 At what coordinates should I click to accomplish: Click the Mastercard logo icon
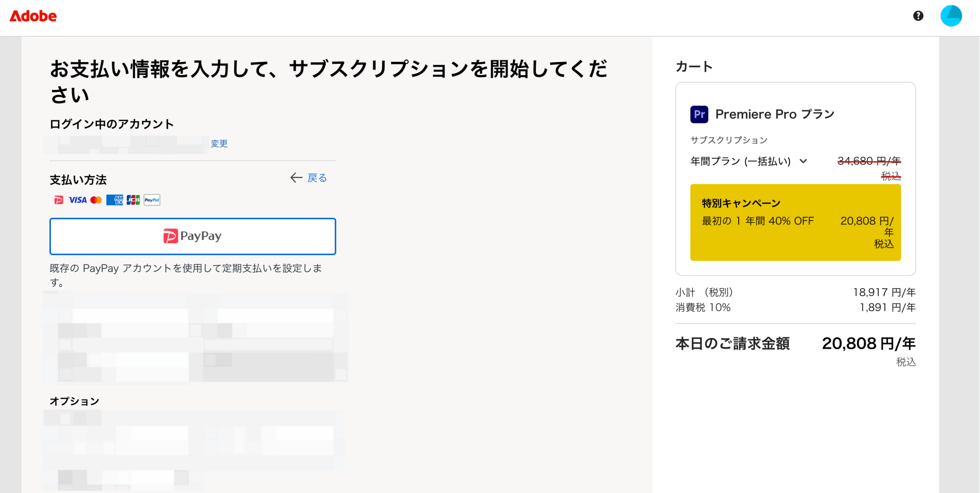(96, 200)
